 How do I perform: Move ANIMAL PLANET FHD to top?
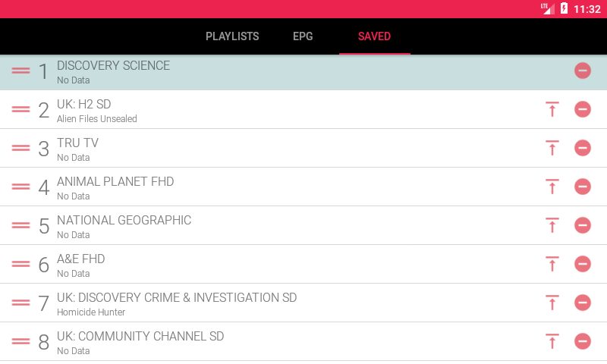tap(552, 187)
